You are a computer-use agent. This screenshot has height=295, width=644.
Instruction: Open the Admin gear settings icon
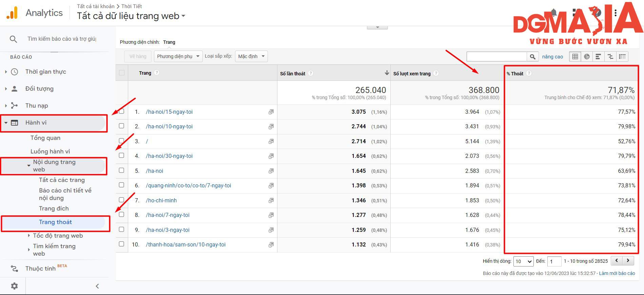(x=14, y=286)
